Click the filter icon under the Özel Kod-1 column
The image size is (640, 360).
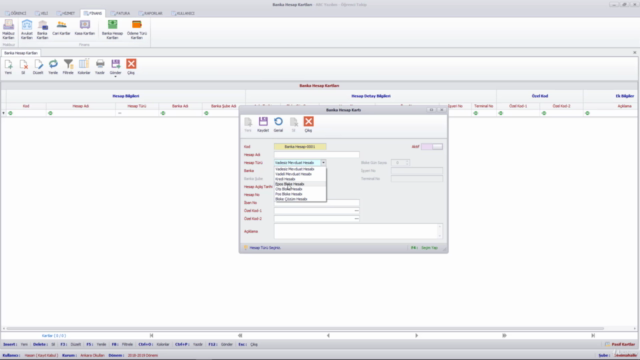(x=501, y=113)
